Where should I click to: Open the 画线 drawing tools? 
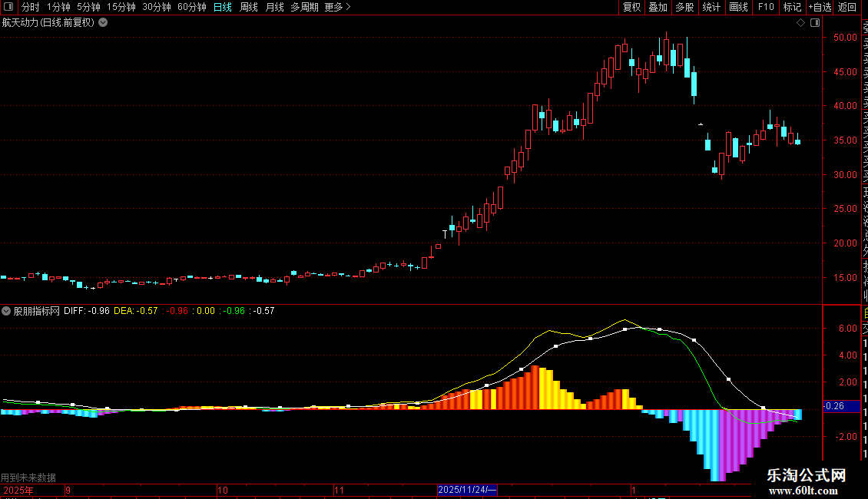pos(738,7)
